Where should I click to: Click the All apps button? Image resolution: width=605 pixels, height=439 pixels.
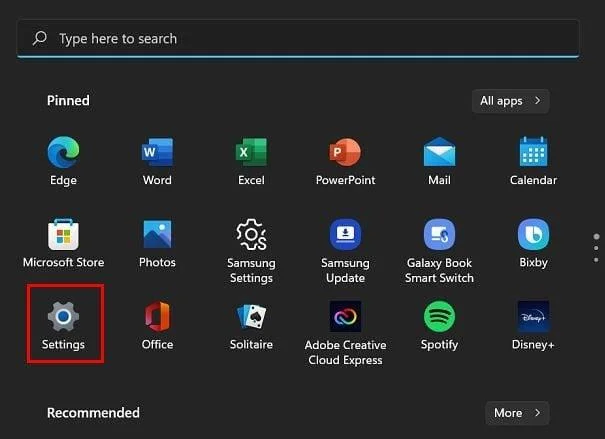point(510,101)
